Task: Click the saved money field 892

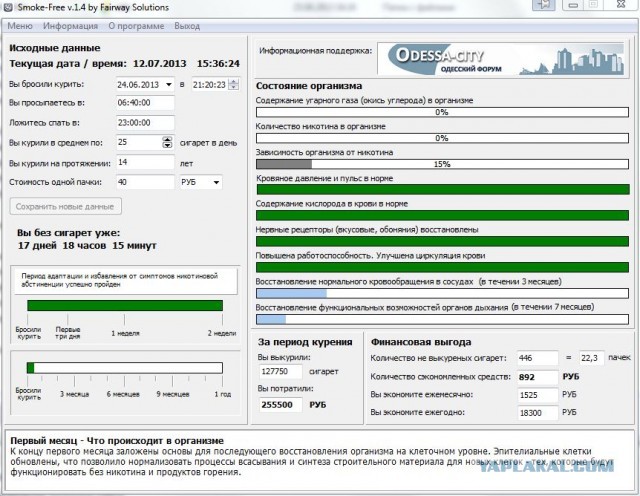Action: 537,377
